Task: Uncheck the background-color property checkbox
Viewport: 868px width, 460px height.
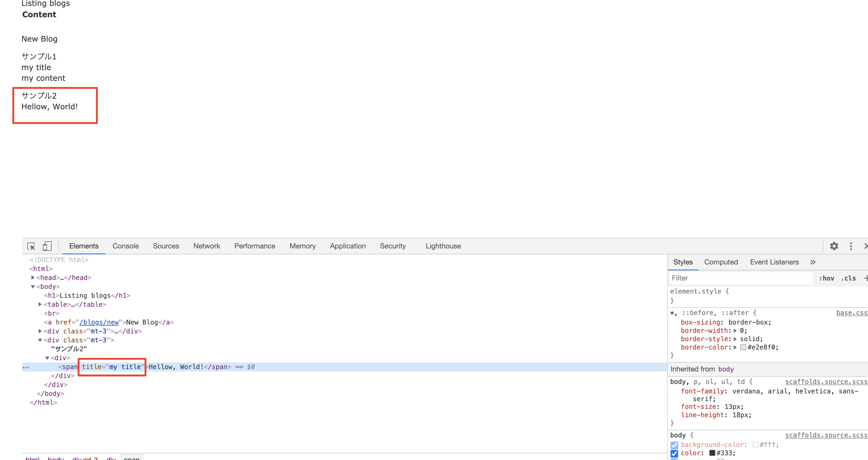Action: pos(674,445)
